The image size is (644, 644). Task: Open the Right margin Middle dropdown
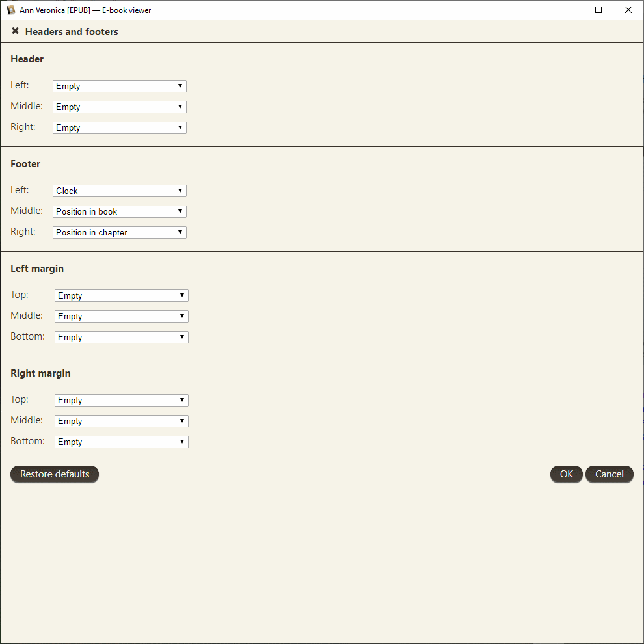click(122, 421)
